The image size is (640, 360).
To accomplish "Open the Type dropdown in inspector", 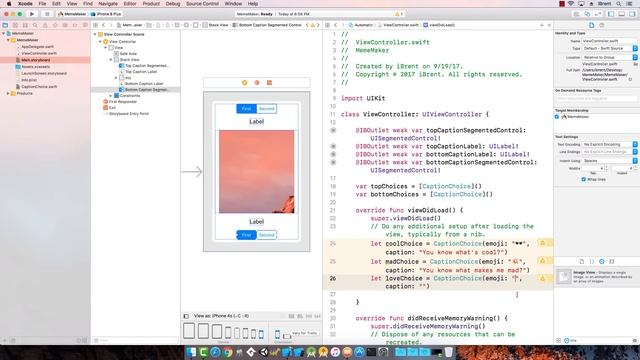I will (x=609, y=49).
